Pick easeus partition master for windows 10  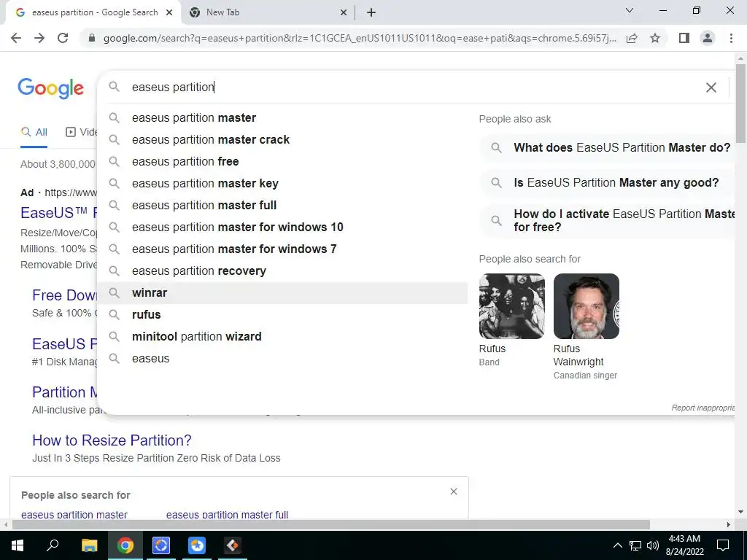(282, 227)
